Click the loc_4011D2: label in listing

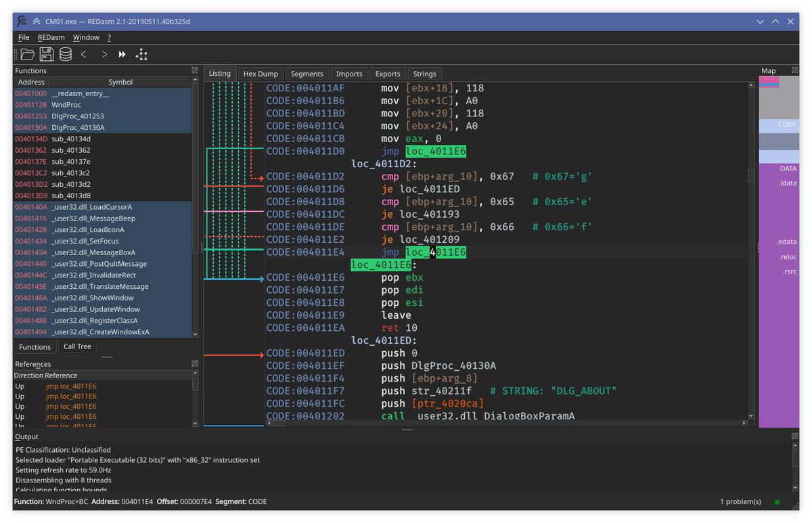click(384, 164)
